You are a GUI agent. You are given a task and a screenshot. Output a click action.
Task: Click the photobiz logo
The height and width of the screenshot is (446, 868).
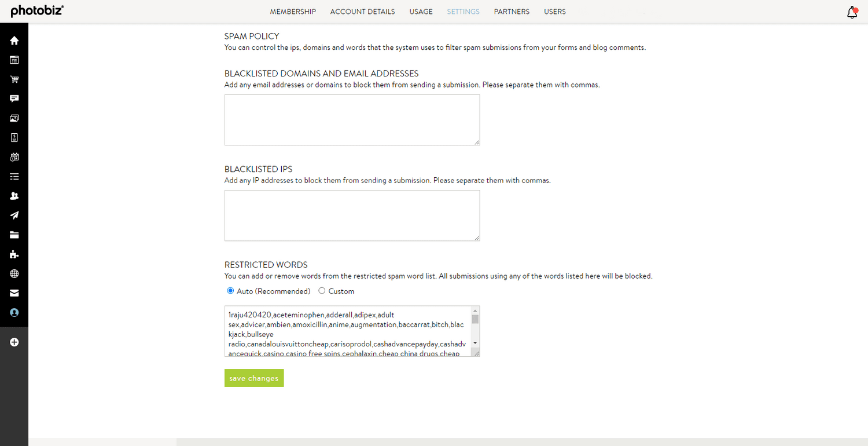[x=36, y=10]
